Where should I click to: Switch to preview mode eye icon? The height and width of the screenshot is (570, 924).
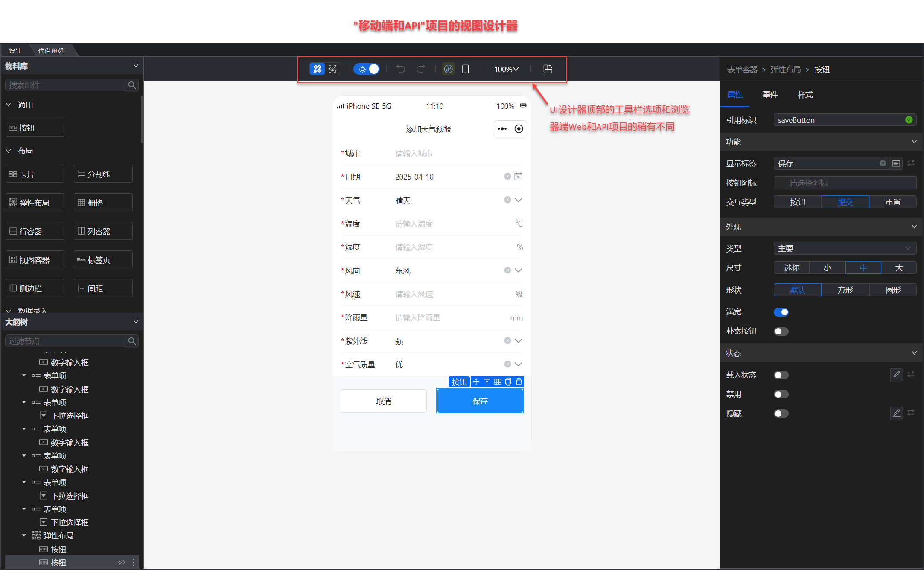pyautogui.click(x=332, y=69)
